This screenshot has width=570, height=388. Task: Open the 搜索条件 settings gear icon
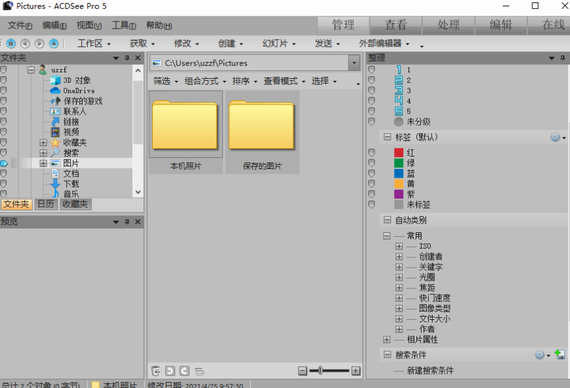540,355
